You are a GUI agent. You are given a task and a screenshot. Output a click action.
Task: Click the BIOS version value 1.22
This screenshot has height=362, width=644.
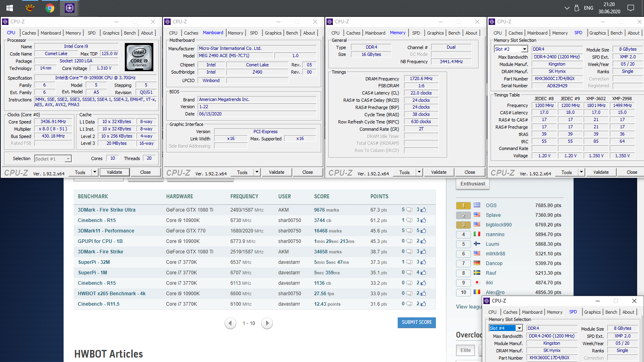pyautogui.click(x=257, y=107)
